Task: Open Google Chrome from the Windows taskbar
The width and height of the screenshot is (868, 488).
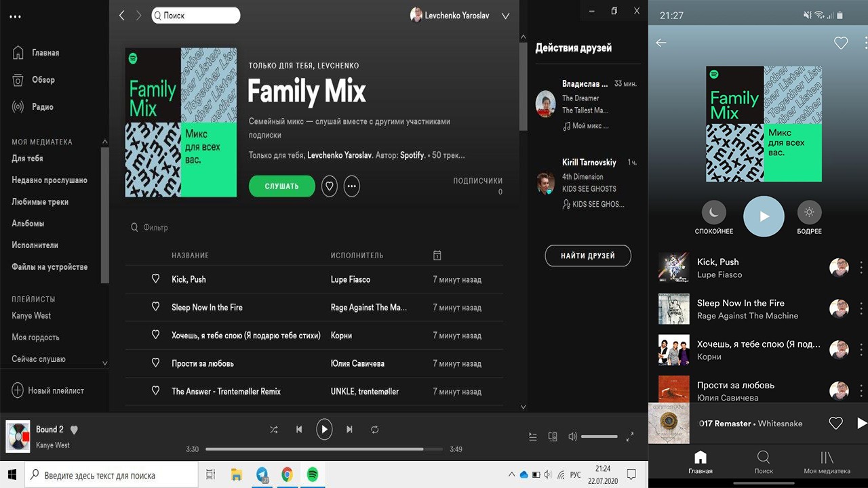Action: [x=288, y=474]
